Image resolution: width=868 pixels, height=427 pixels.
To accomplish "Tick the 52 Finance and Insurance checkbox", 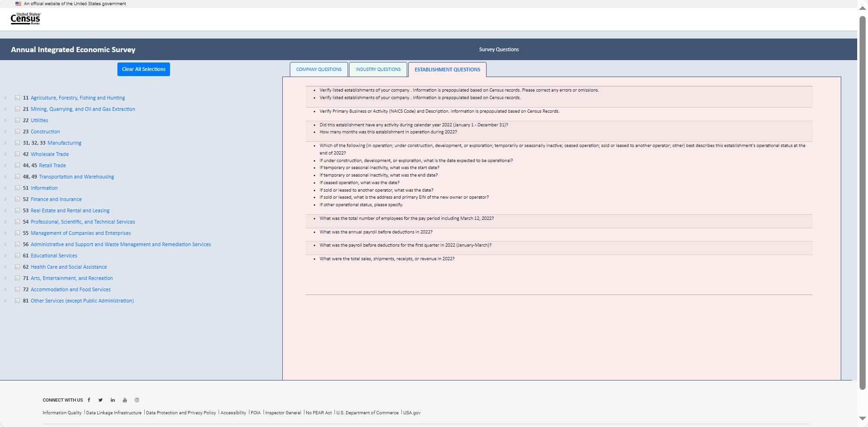I will click(17, 200).
